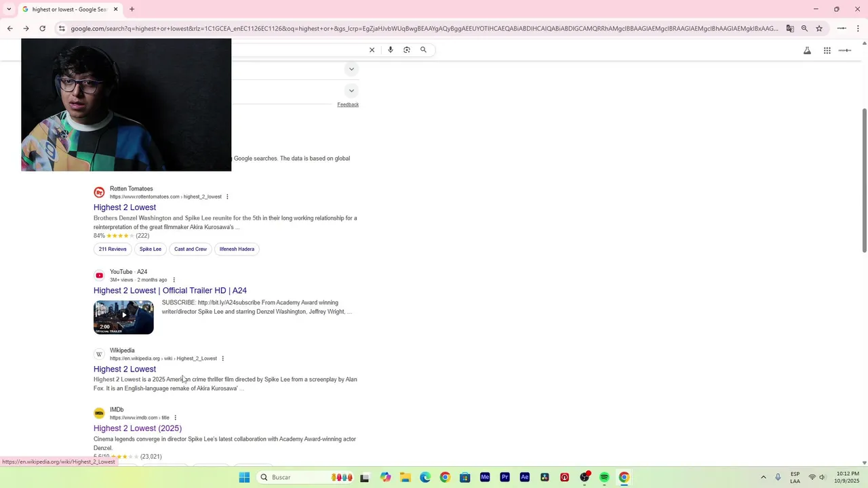Open the clock showing 10:12 PM

click(x=848, y=477)
